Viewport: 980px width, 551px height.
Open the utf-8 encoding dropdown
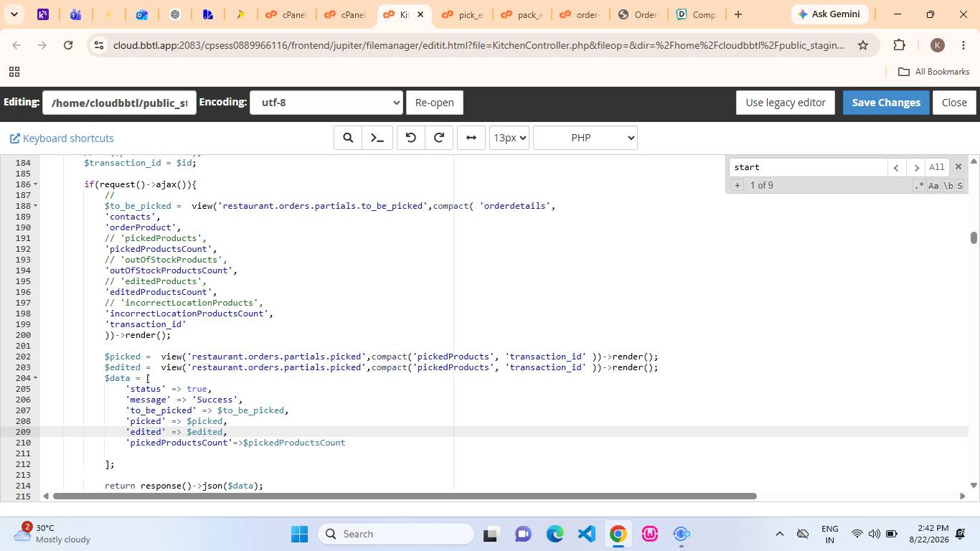tap(326, 103)
